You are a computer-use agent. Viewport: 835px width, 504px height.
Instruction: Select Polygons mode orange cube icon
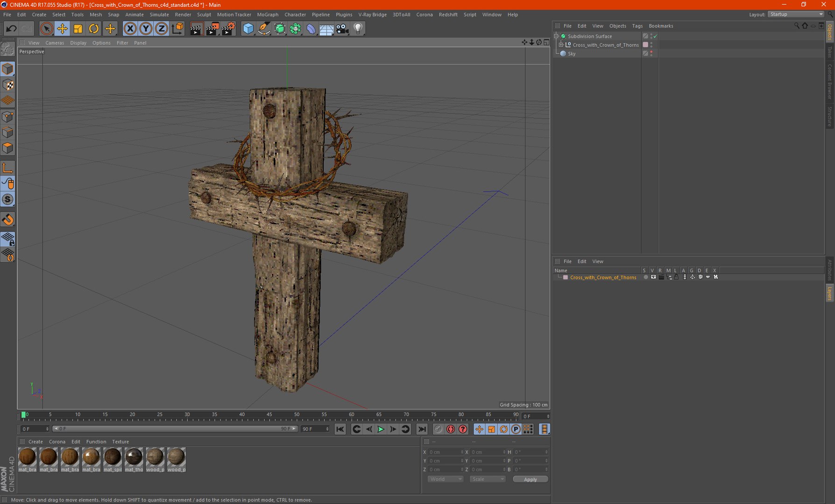click(7, 148)
